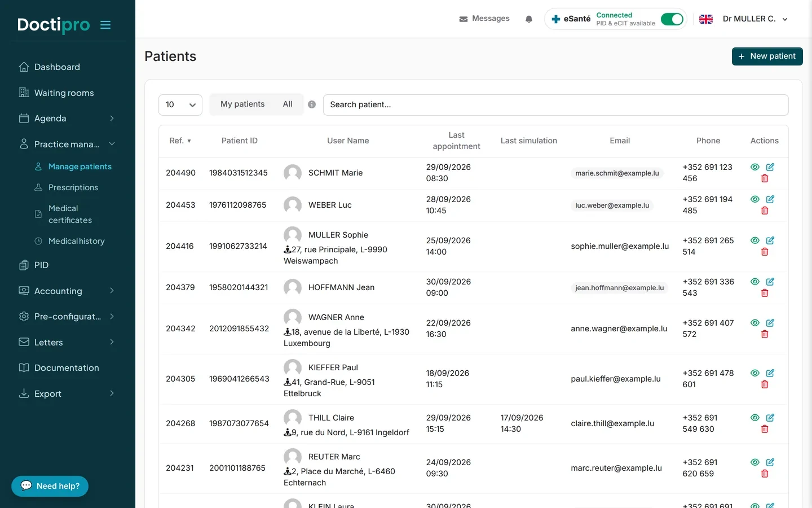This screenshot has width=812, height=508.
Task: View WEBER Luc record via eye icon
Action: click(x=755, y=199)
